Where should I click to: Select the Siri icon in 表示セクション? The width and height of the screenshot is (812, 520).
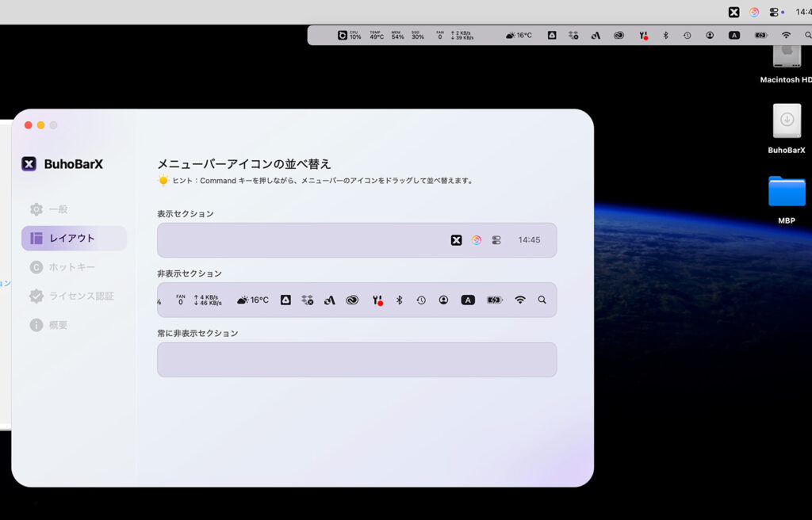click(x=476, y=240)
